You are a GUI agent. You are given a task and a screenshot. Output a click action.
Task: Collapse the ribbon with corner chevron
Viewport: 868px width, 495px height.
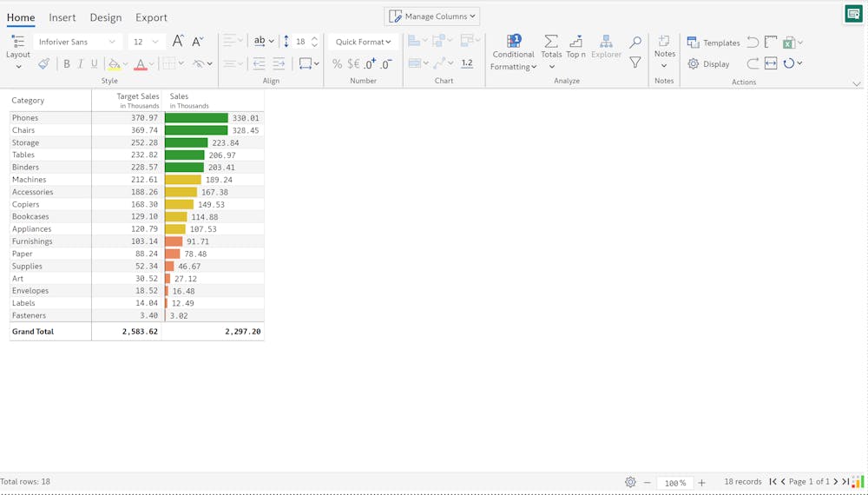tap(857, 84)
